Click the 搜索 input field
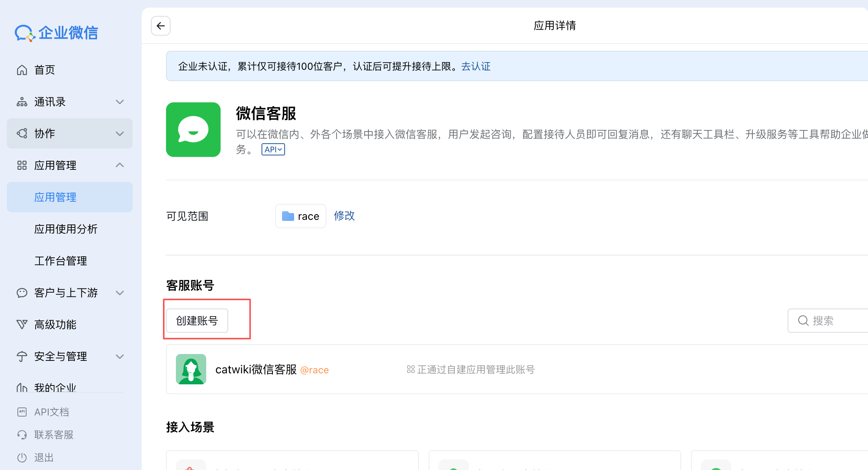868x470 pixels. click(834, 321)
